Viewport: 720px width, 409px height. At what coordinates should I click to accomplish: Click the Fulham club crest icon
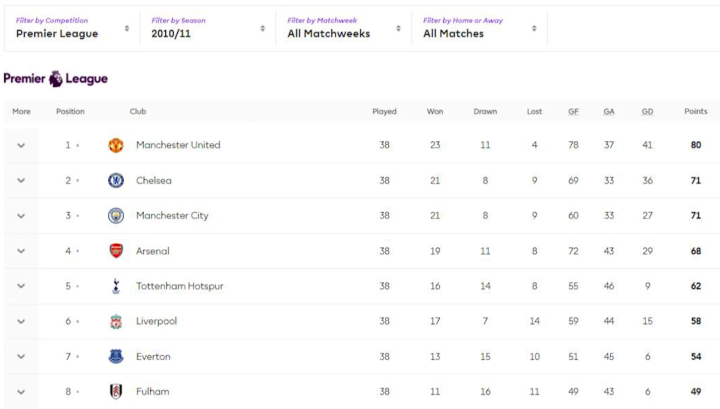[x=116, y=392]
